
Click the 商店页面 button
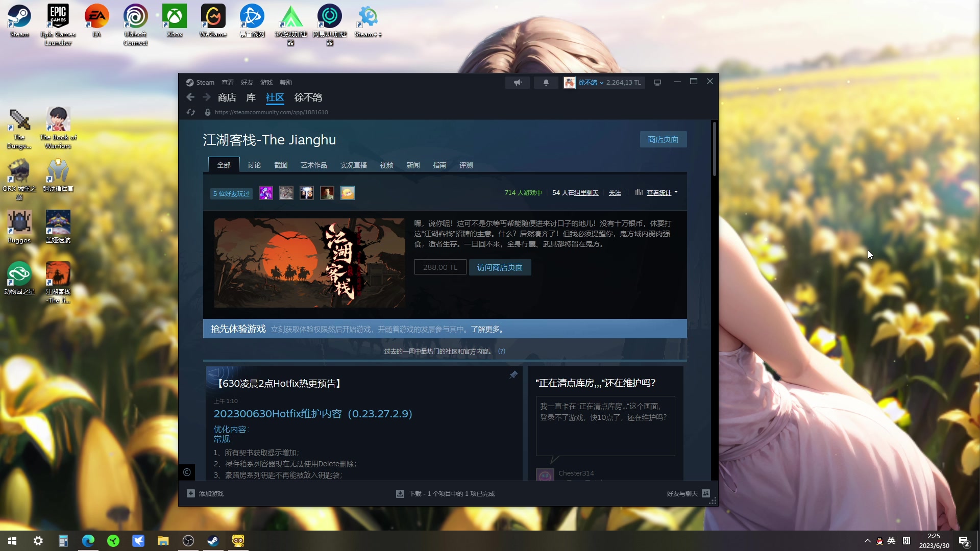(663, 139)
